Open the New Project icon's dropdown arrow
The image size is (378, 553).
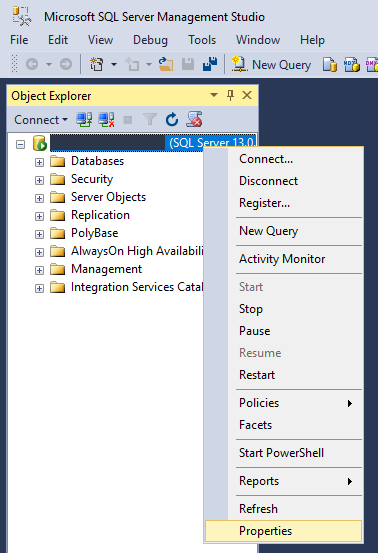tap(114, 65)
